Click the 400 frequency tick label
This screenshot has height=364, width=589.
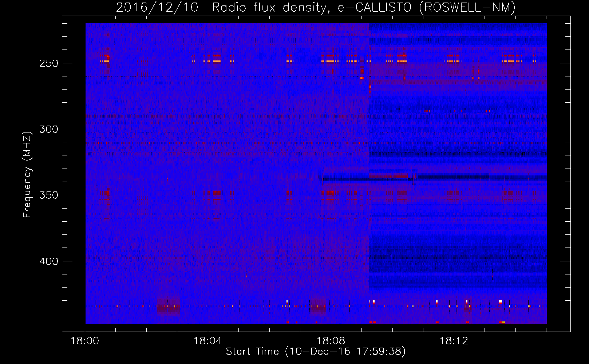49,261
